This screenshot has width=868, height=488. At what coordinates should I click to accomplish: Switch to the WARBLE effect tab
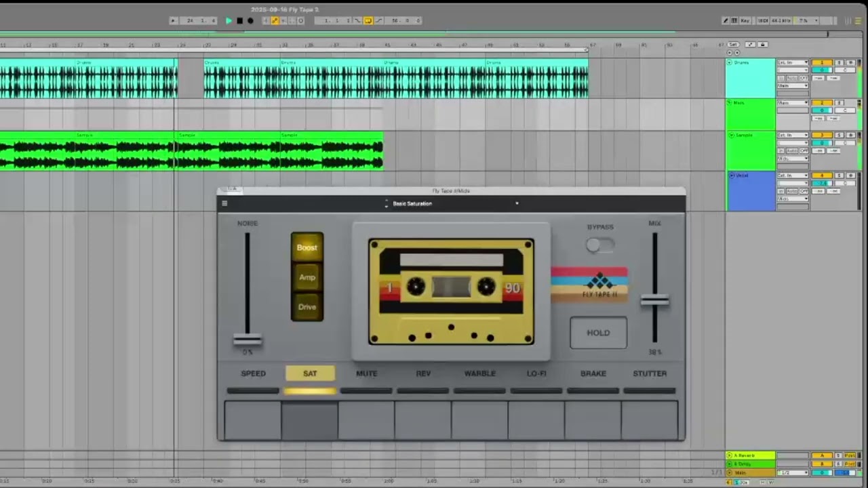[479, 373]
